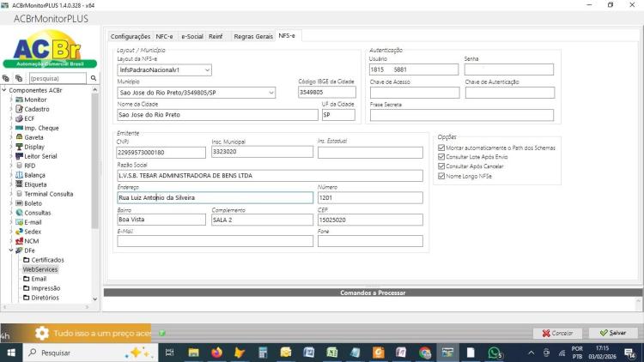Open the Boleto icon
The height and width of the screenshot is (362, 644).
(19, 203)
